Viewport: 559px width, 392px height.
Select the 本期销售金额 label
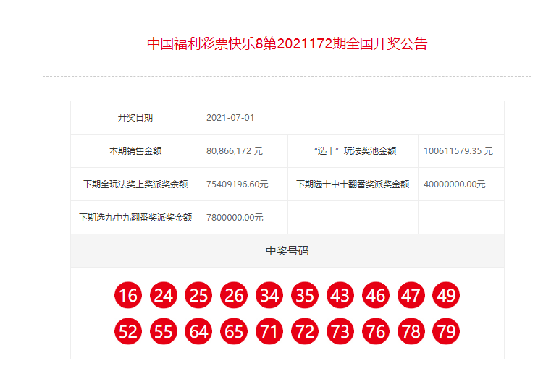pos(135,151)
